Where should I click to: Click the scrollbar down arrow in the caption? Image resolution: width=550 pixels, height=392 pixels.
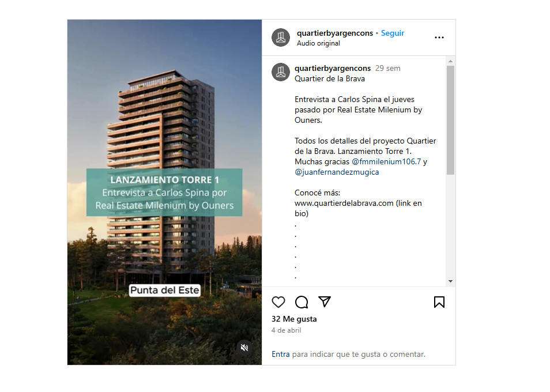[x=450, y=281]
